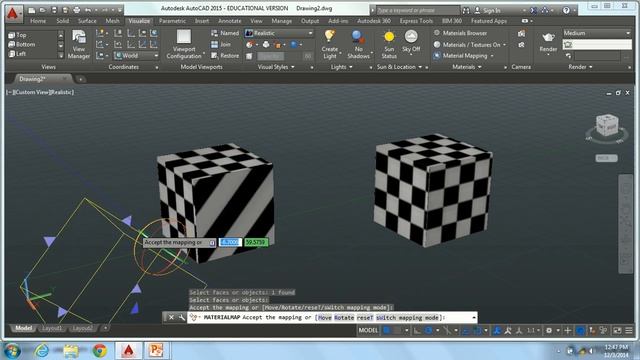The height and width of the screenshot is (360, 640).
Task: Choose Move option in the command line
Action: 324,318
